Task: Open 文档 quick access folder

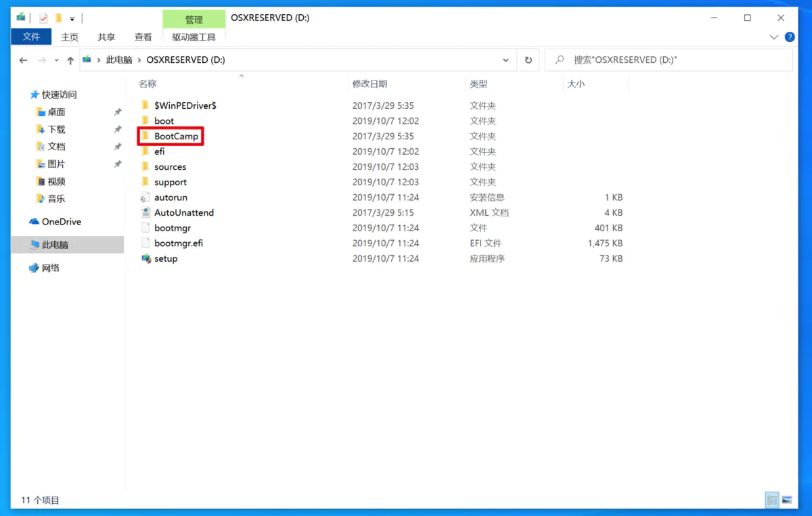Action: pyautogui.click(x=56, y=147)
